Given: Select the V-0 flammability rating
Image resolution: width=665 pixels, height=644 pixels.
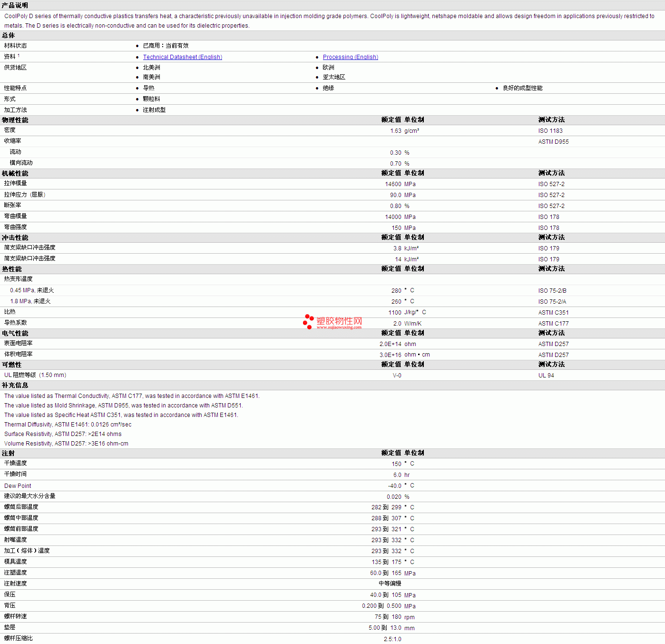Looking at the screenshot, I should pyautogui.click(x=397, y=376).
